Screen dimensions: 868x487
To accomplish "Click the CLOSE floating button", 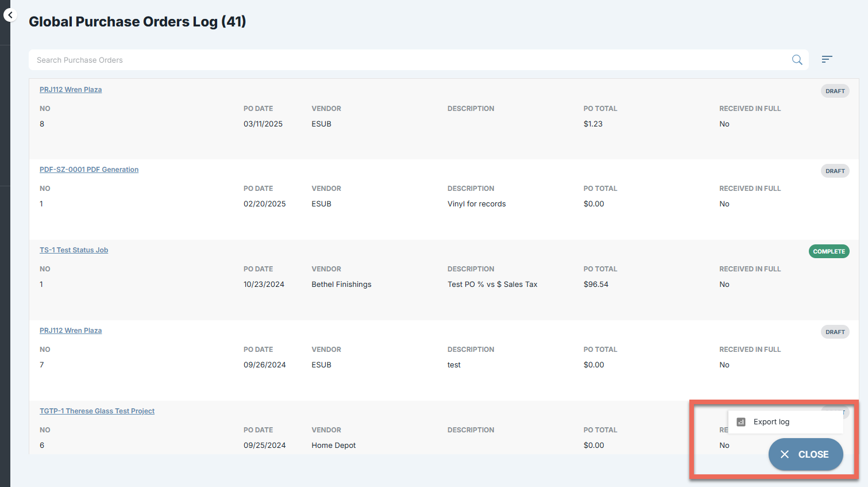I will click(x=806, y=454).
